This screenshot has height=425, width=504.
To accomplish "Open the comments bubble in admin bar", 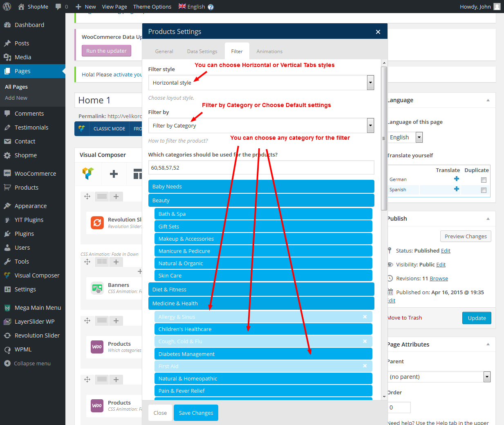I will coord(58,7).
